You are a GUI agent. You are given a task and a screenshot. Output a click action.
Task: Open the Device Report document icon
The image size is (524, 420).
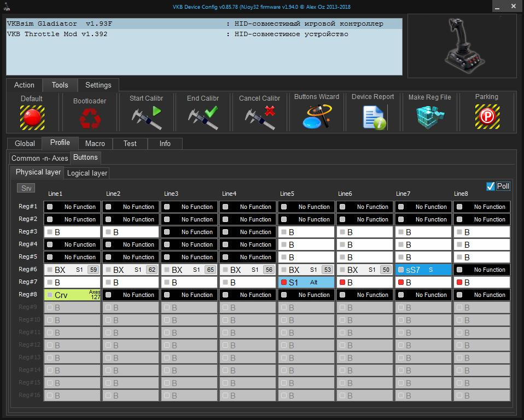coord(374,117)
